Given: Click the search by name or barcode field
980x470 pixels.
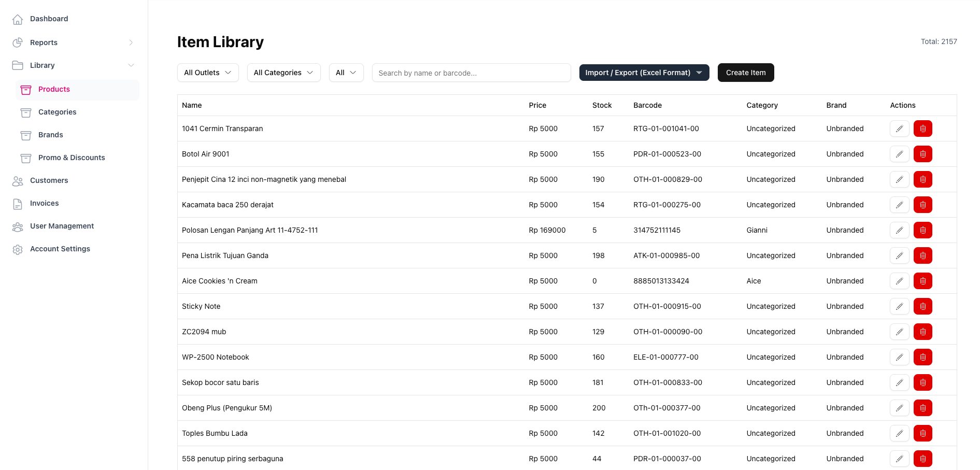Looking at the screenshot, I should pos(471,73).
